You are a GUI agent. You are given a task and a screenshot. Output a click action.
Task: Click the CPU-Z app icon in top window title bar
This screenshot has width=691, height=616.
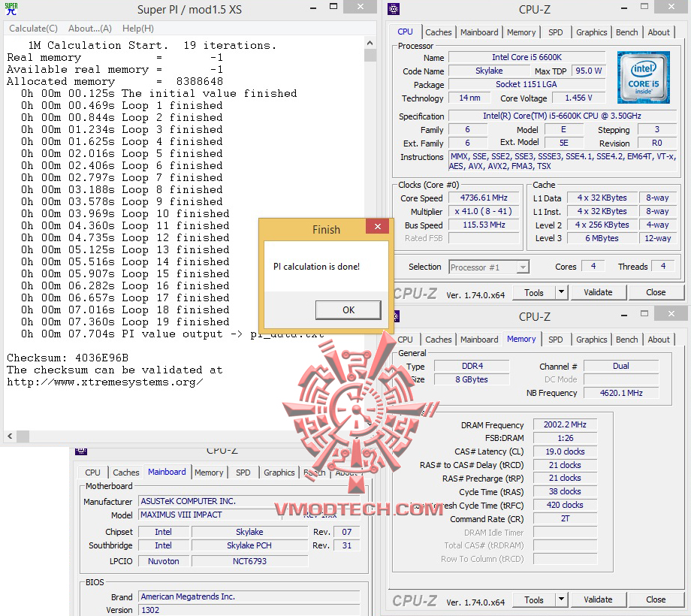pyautogui.click(x=393, y=9)
